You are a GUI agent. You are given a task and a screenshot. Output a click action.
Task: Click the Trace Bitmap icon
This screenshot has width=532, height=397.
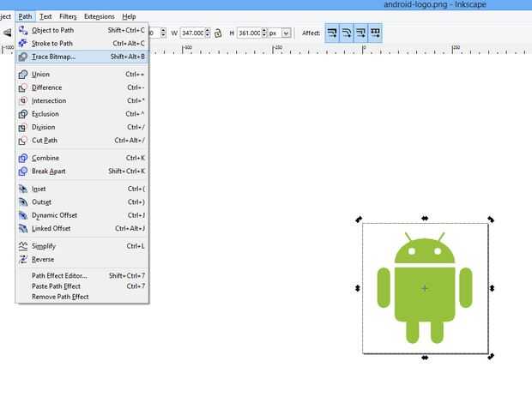(x=22, y=57)
